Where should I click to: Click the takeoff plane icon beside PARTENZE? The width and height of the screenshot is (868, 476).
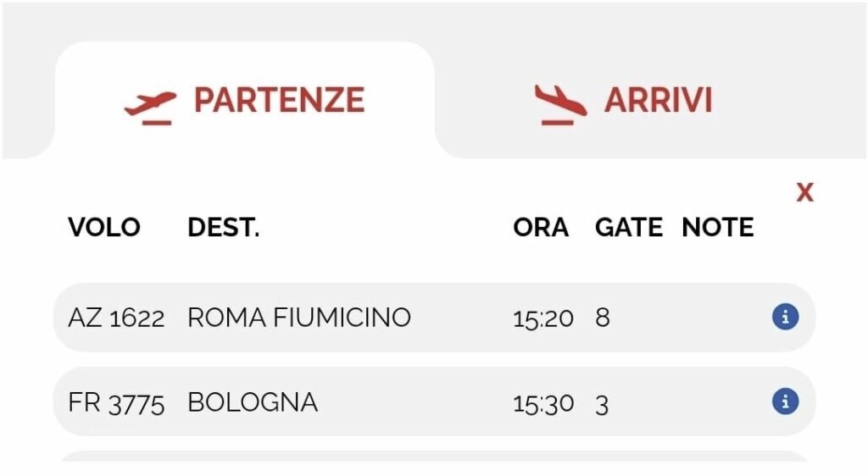point(150,107)
